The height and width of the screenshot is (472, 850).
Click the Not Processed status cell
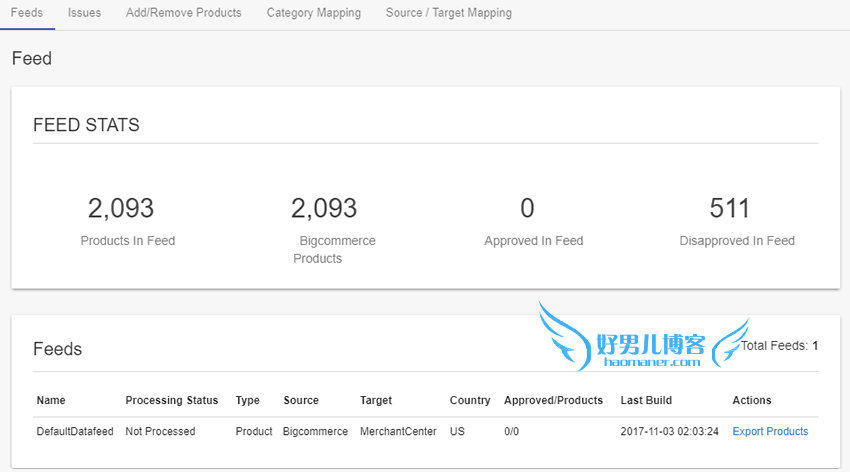(x=160, y=431)
